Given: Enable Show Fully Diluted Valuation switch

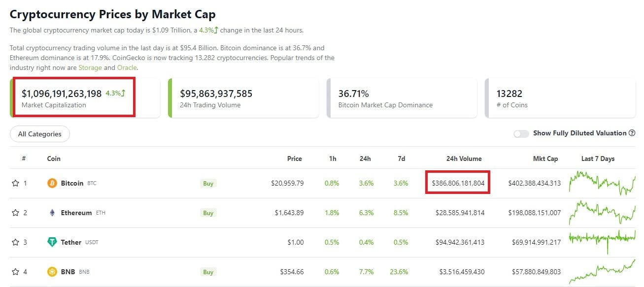Looking at the screenshot, I should point(521,133).
